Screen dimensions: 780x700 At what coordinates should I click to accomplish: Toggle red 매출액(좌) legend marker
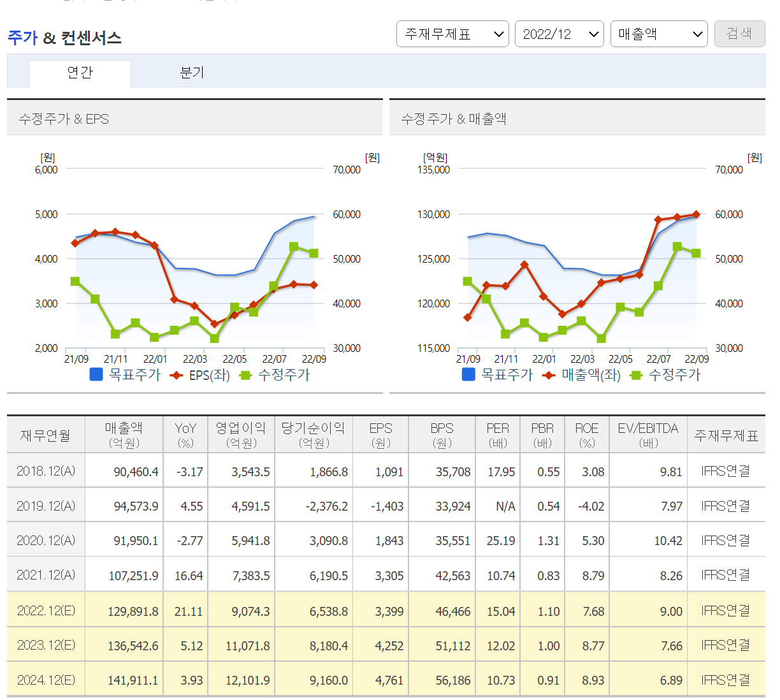coord(549,376)
